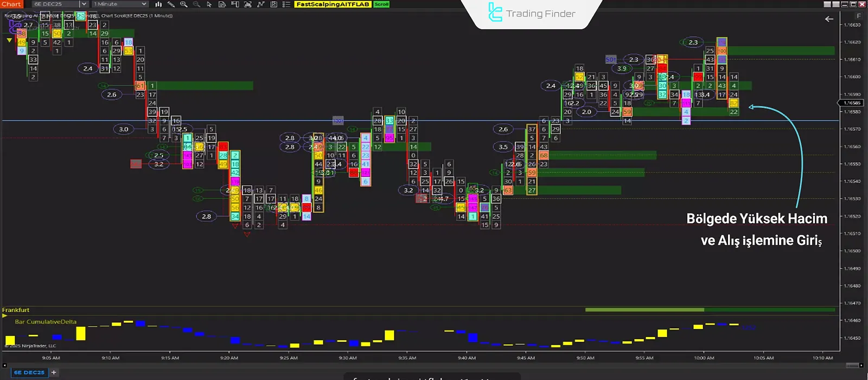Toggle the green Scroll button

[381, 4]
